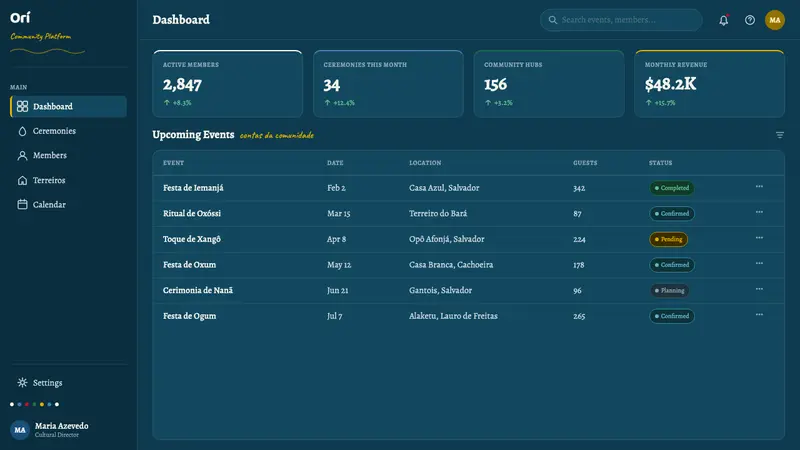Select the Festa de Iemanjá event name
Image resolution: width=800 pixels, height=450 pixels.
click(x=193, y=188)
